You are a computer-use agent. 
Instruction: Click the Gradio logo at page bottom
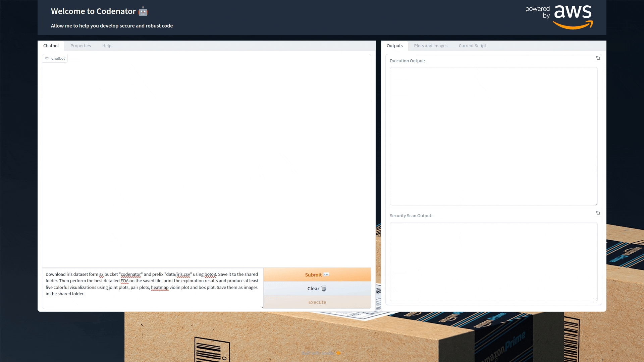point(338,353)
